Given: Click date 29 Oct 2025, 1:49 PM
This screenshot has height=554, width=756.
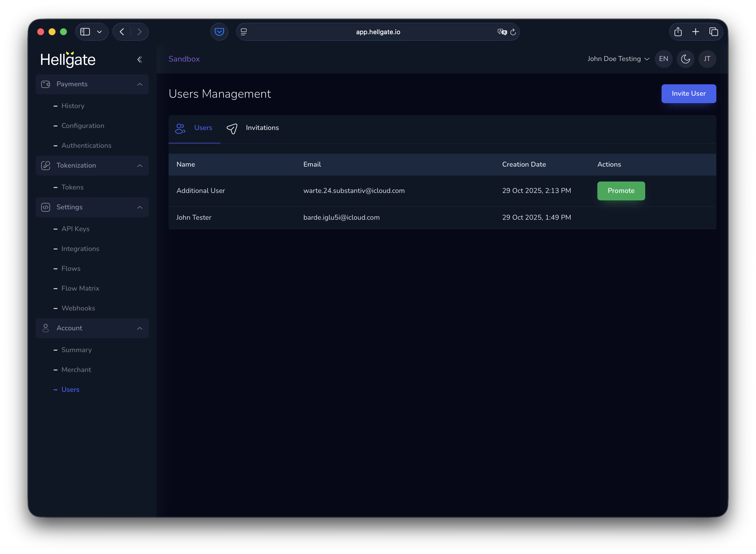Looking at the screenshot, I should coord(536,218).
